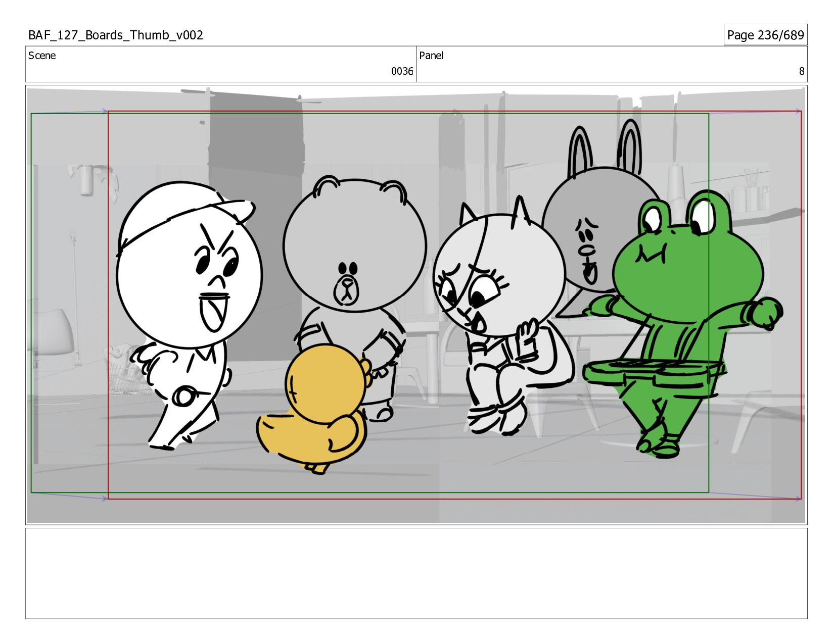Click the panel number 8

pyautogui.click(x=801, y=71)
